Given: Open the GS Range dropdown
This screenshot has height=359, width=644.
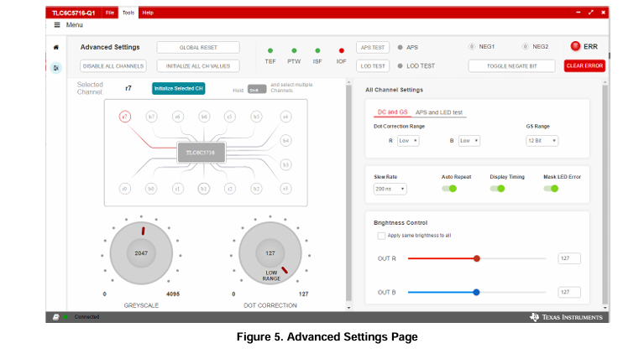Looking at the screenshot, I should click(542, 141).
